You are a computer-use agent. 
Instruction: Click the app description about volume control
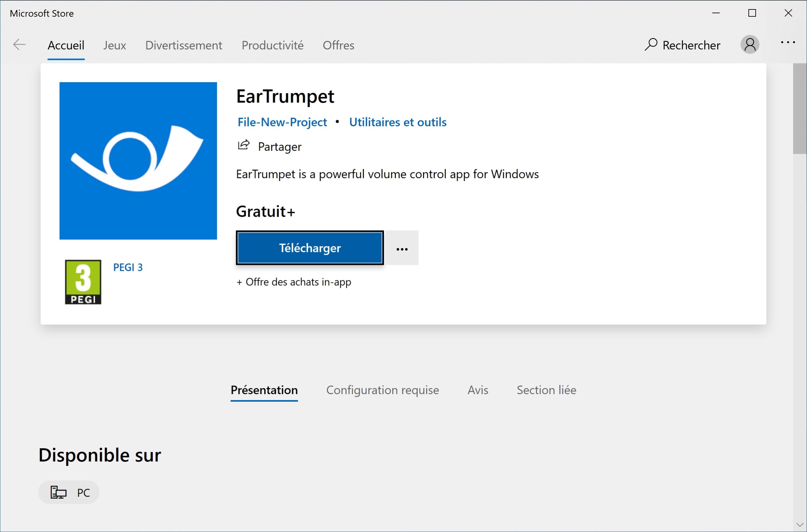click(387, 174)
